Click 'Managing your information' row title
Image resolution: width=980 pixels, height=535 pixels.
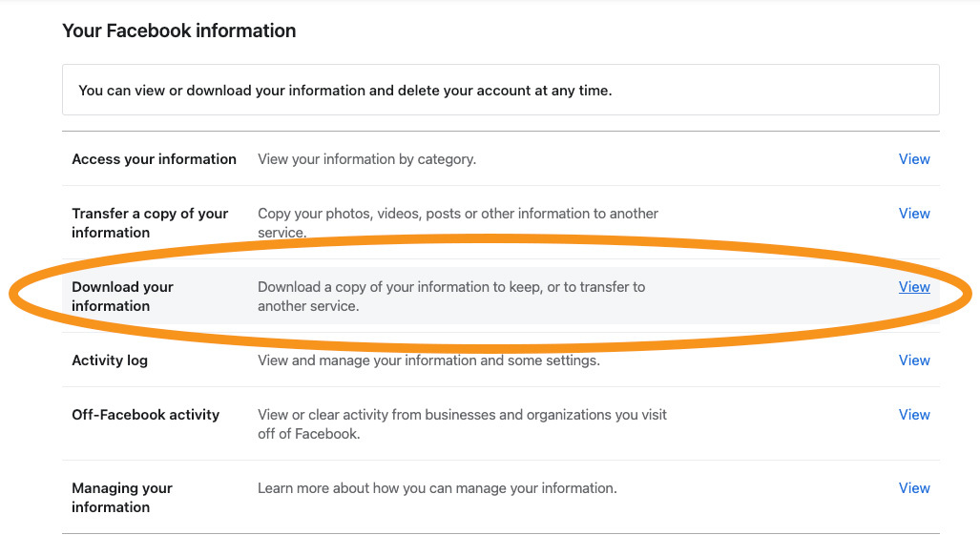click(x=122, y=498)
